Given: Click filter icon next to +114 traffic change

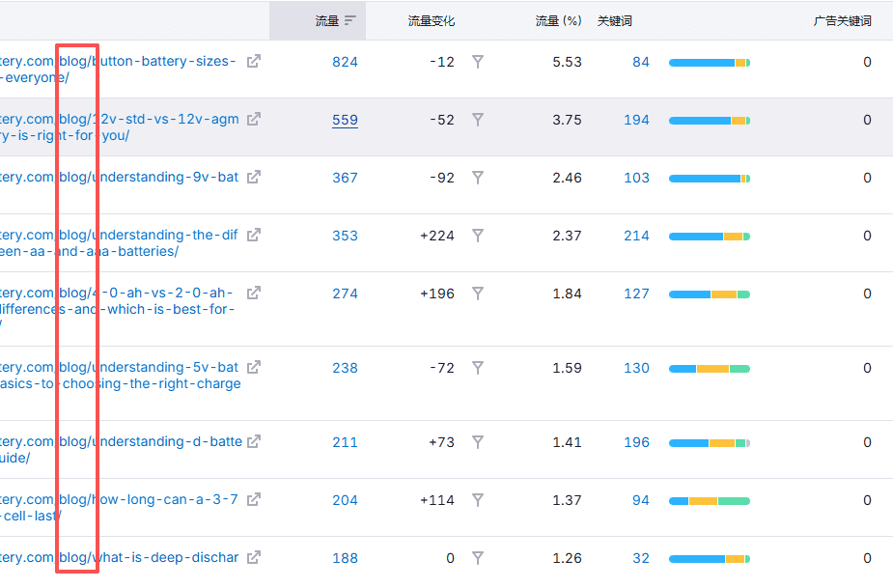Looking at the screenshot, I should [477, 500].
